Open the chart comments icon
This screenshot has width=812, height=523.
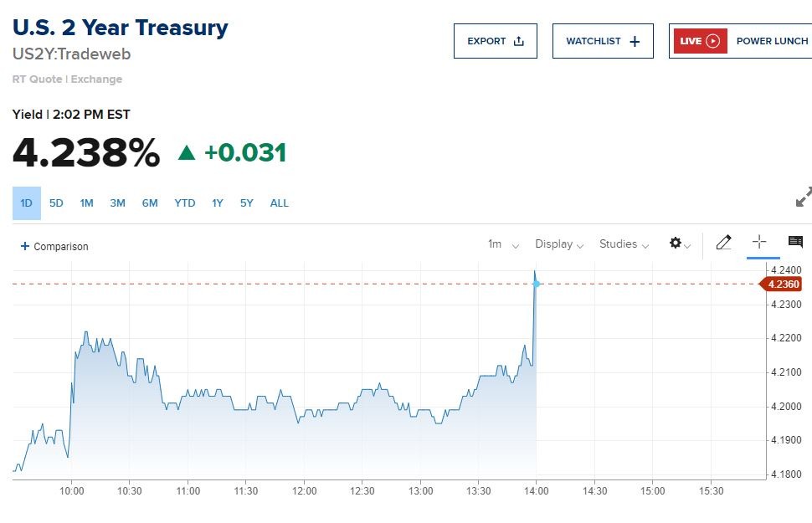pos(795,243)
